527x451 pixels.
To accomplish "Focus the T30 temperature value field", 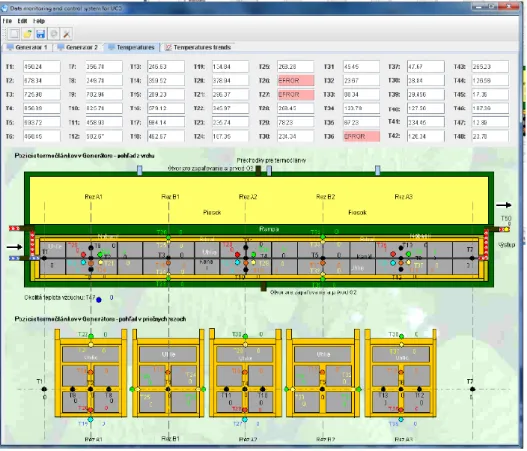I will coord(296,136).
